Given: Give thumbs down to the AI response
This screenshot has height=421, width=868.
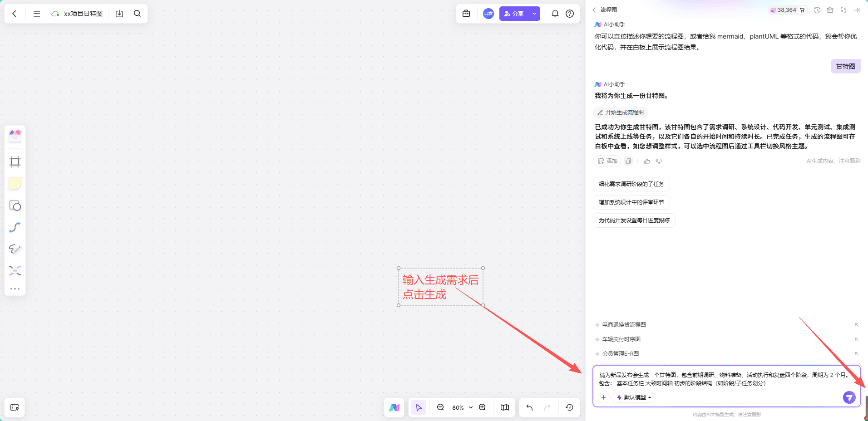Looking at the screenshot, I should pyautogui.click(x=659, y=161).
